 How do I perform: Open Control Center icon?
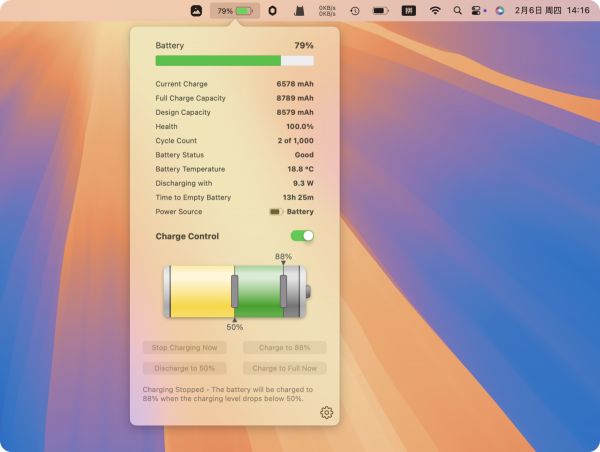pos(478,11)
